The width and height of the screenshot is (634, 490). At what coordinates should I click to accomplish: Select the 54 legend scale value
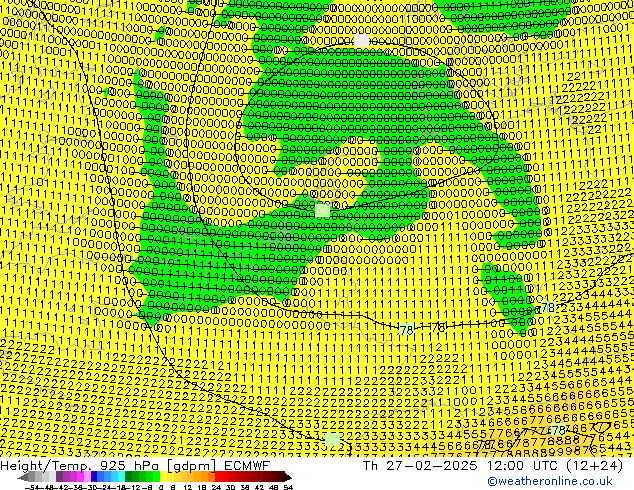[288, 487]
